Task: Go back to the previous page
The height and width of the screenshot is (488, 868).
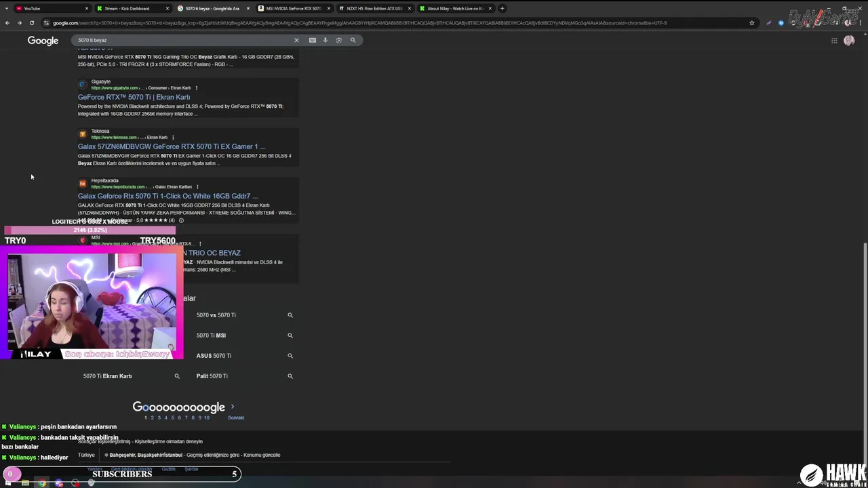Action: point(7,22)
